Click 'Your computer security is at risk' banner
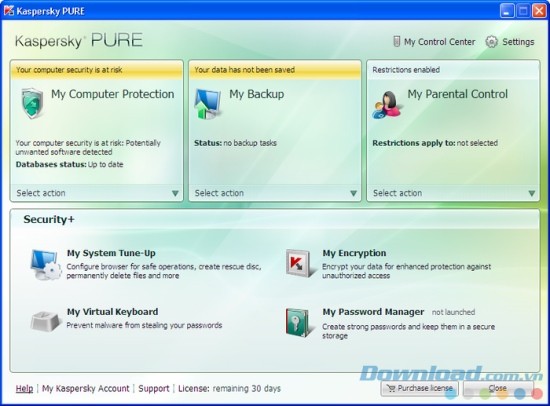 [96, 70]
